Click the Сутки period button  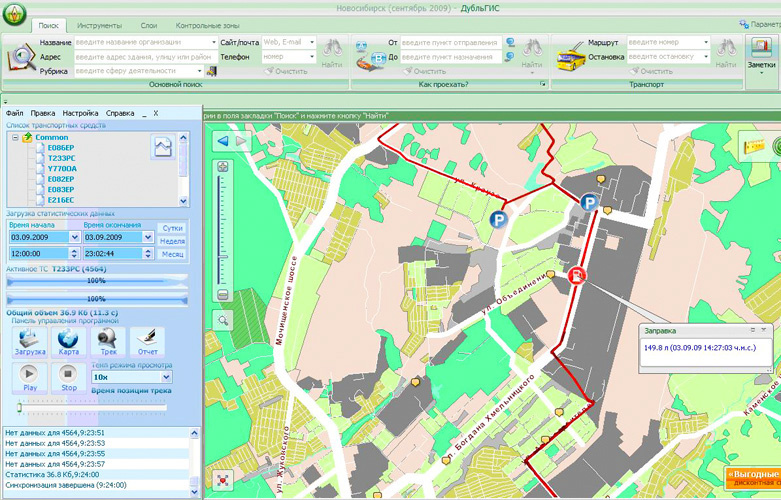(172, 228)
